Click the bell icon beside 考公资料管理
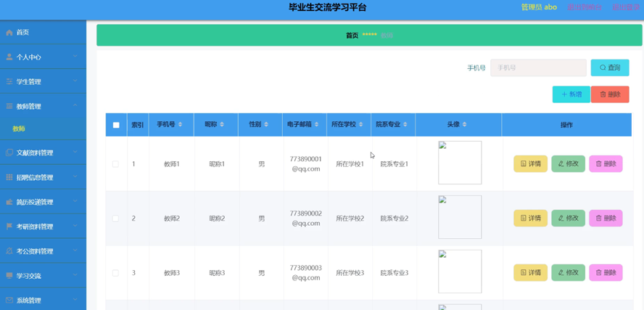This screenshot has width=644, height=310. pos(9,251)
